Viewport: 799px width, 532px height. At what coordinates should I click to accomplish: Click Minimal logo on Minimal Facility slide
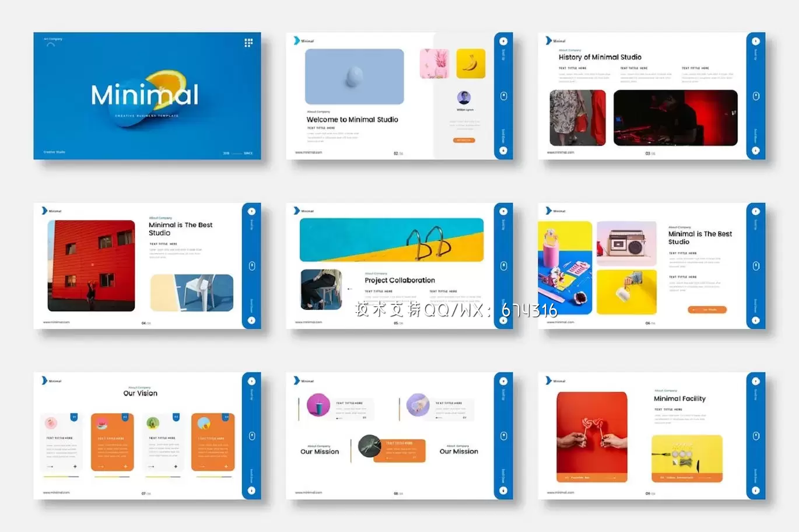click(555, 381)
